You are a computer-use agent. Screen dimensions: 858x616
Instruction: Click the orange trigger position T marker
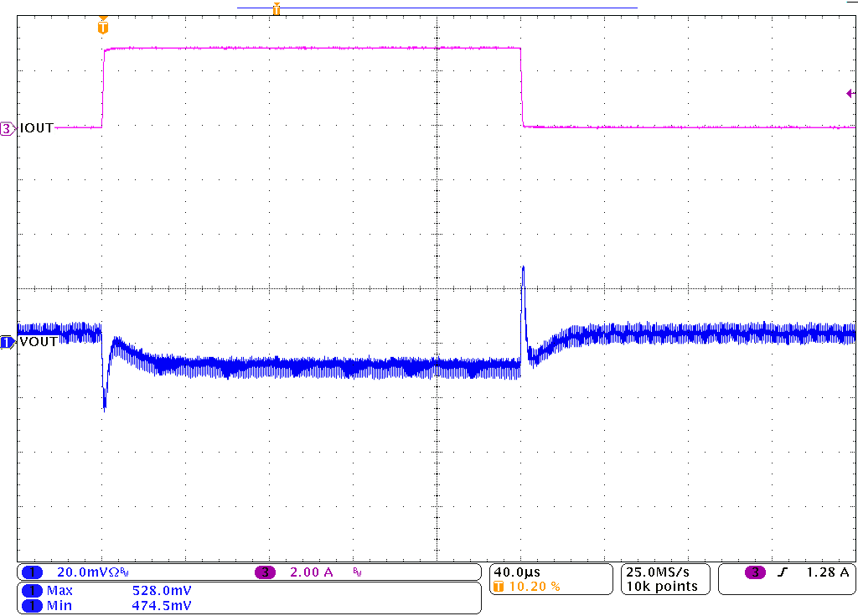tap(103, 26)
